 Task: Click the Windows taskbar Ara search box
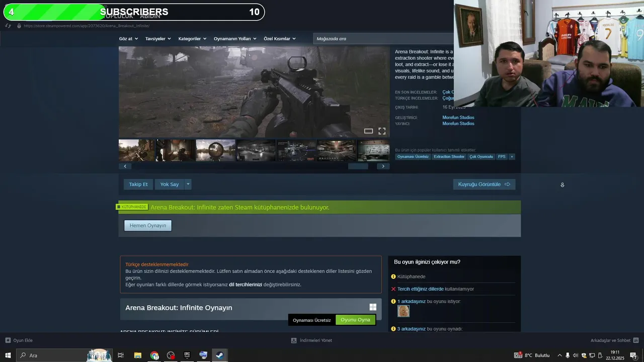64,355
